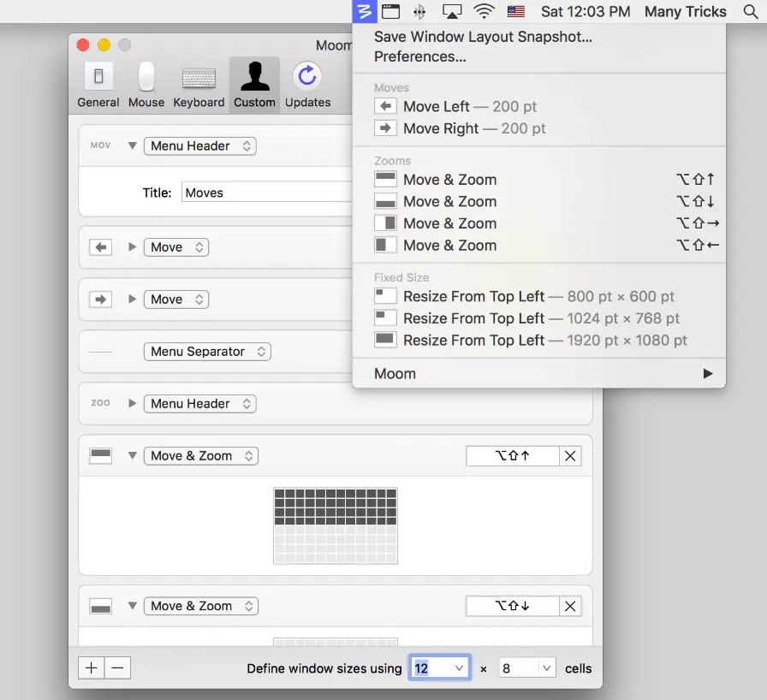The image size is (767, 700).
Task: Open the Keyboard settings pane
Action: click(x=198, y=84)
